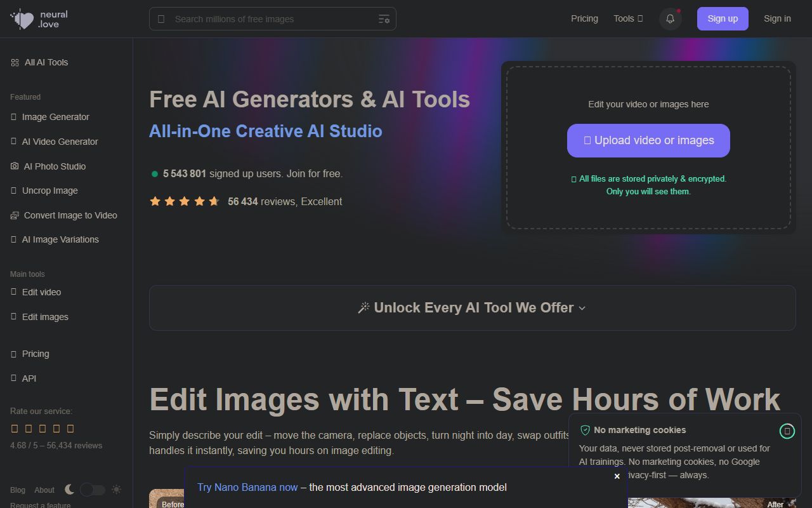Toggle between dark and light mode
Screen dimensions: 812x508
pos(91,490)
